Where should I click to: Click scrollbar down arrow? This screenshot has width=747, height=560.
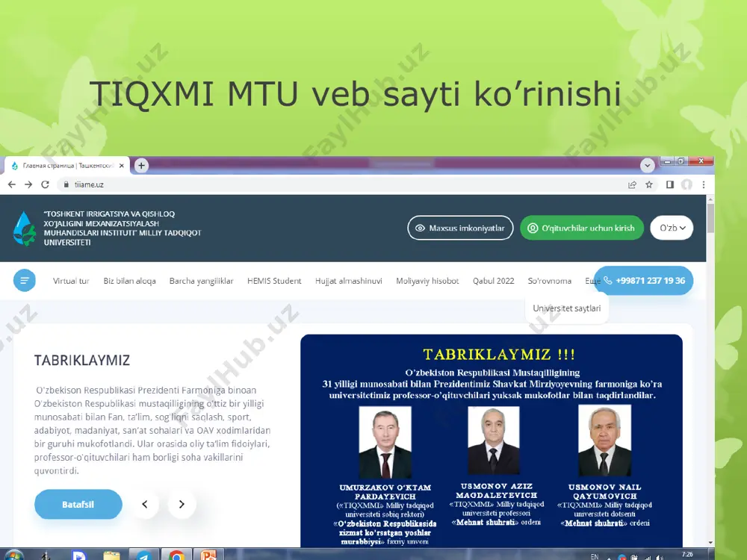tap(710, 542)
